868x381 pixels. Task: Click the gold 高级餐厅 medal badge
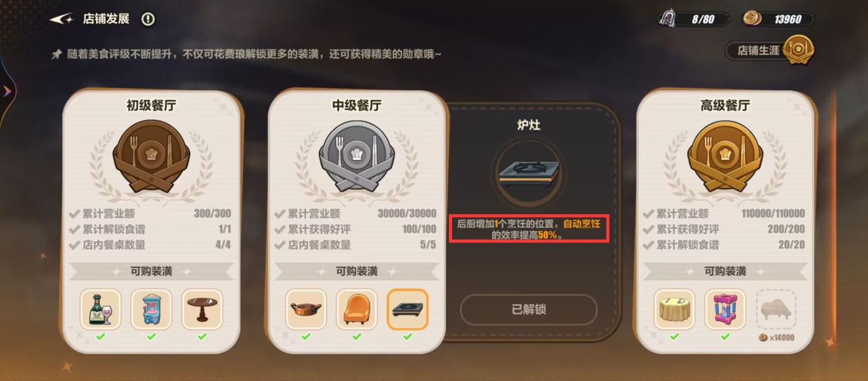(725, 156)
